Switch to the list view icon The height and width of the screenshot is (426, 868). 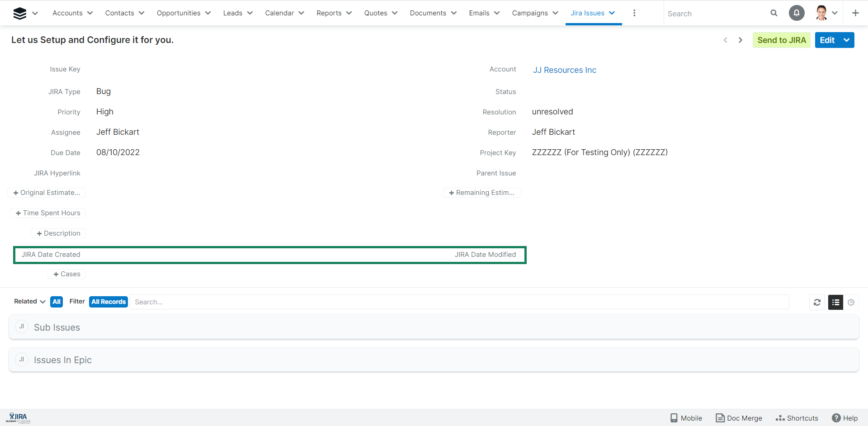click(835, 302)
